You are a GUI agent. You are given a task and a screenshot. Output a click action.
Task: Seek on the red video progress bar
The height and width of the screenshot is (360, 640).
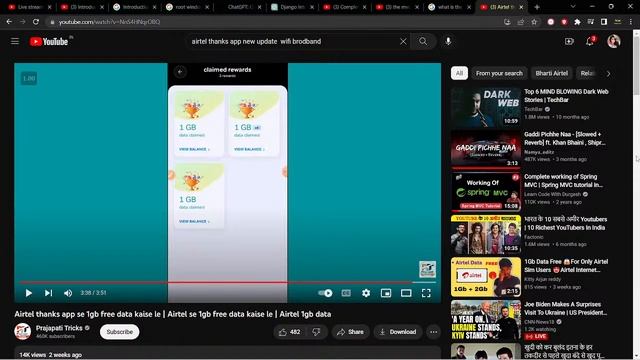click(228, 282)
